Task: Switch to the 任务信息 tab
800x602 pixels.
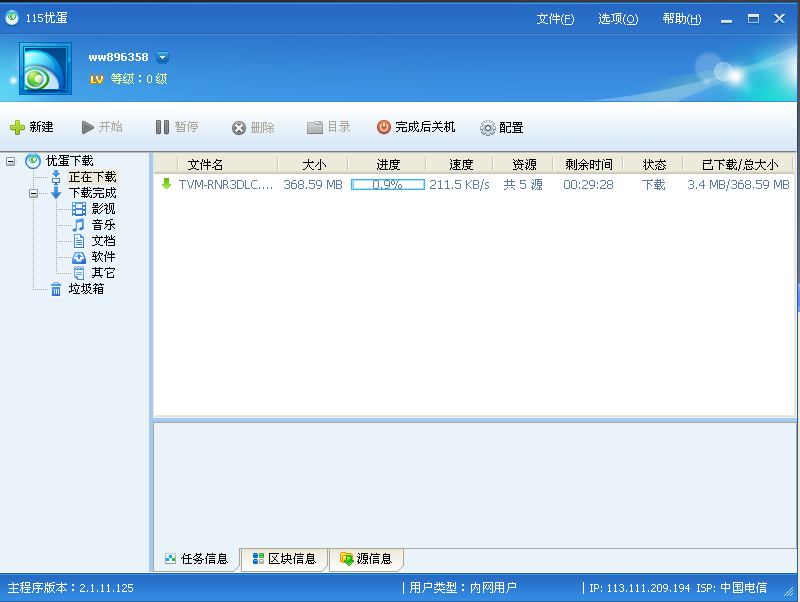Action: (x=196, y=559)
